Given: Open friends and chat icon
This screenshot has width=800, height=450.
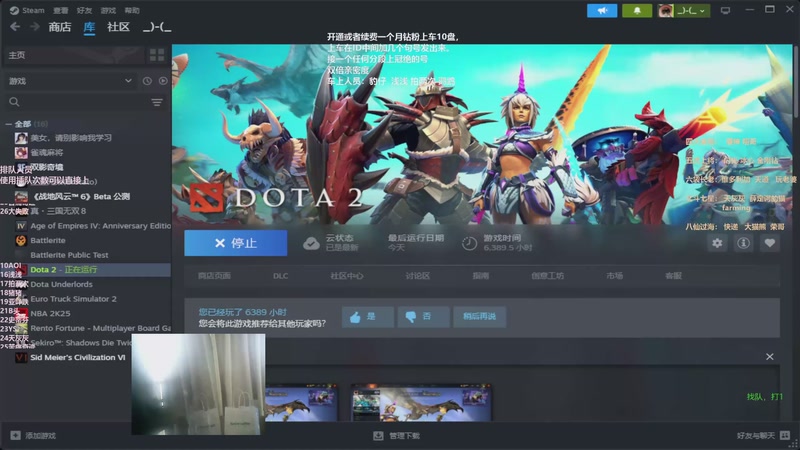Looking at the screenshot, I should pyautogui.click(x=785, y=435).
